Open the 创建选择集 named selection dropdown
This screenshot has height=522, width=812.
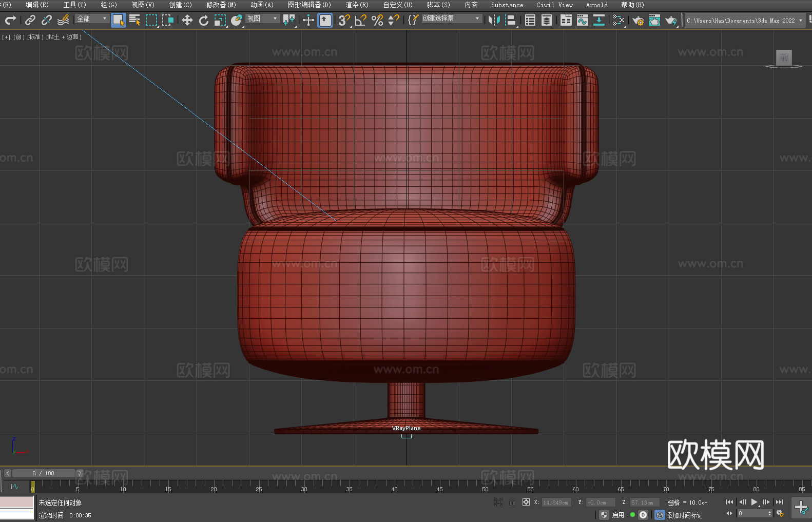point(452,18)
